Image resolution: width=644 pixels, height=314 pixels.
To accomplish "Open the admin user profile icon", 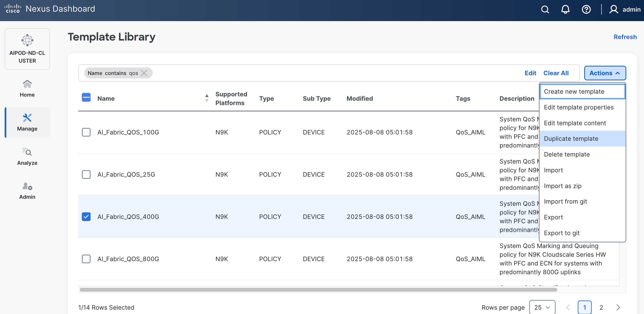I will click(x=613, y=9).
